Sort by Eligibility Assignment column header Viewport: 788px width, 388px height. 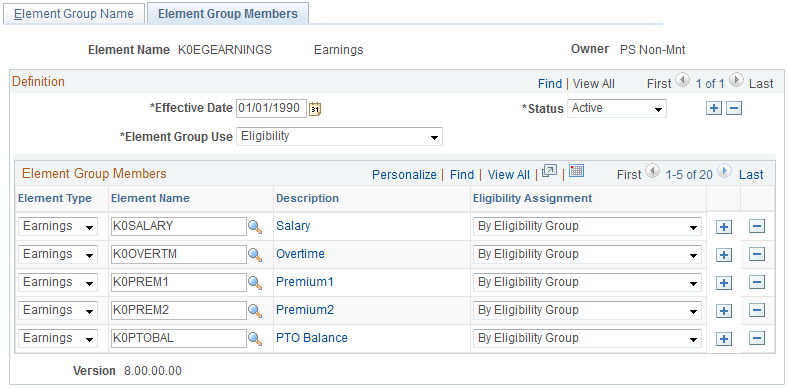tap(532, 198)
